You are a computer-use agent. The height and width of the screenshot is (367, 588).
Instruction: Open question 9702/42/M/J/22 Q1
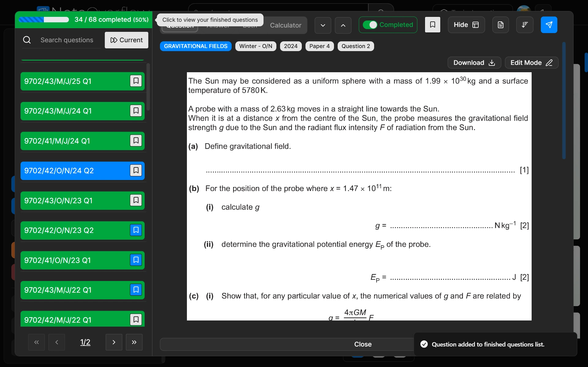(82, 319)
